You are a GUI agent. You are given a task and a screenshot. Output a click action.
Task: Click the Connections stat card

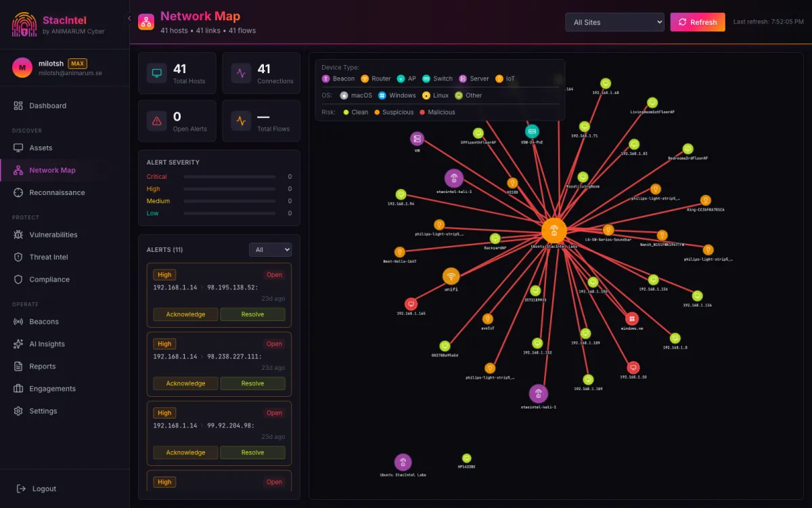tap(261, 73)
